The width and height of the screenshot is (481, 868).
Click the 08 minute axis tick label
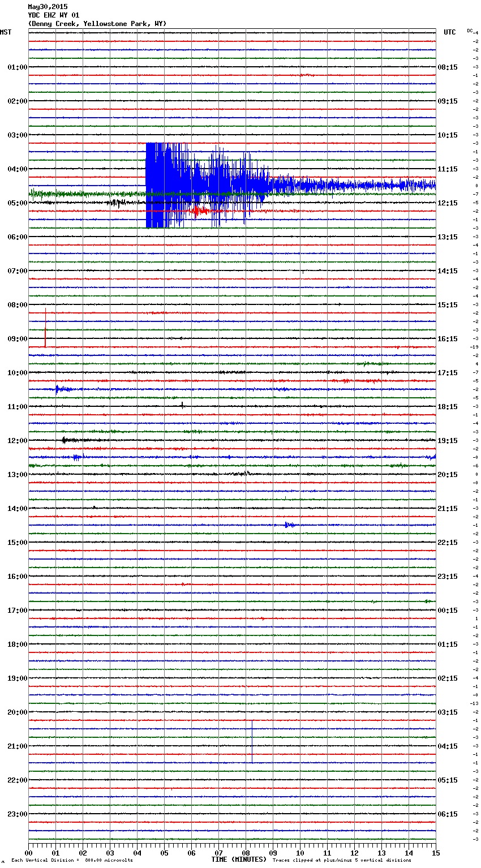pos(246,853)
